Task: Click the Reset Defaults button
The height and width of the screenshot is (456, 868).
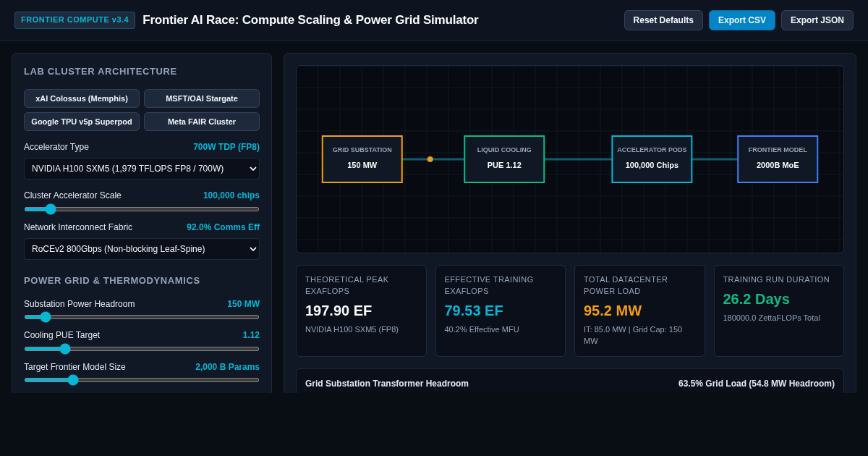Action: 663,20
